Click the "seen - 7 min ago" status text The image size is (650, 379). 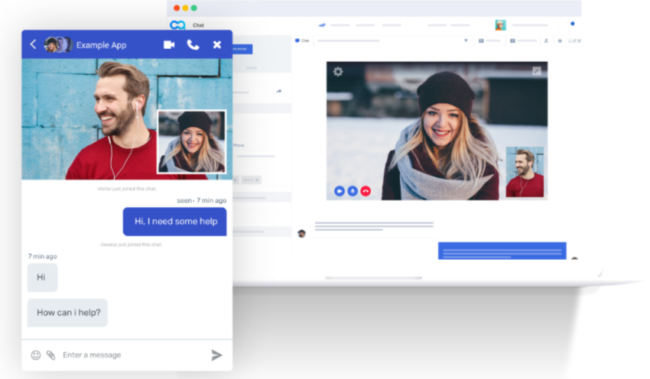(201, 200)
